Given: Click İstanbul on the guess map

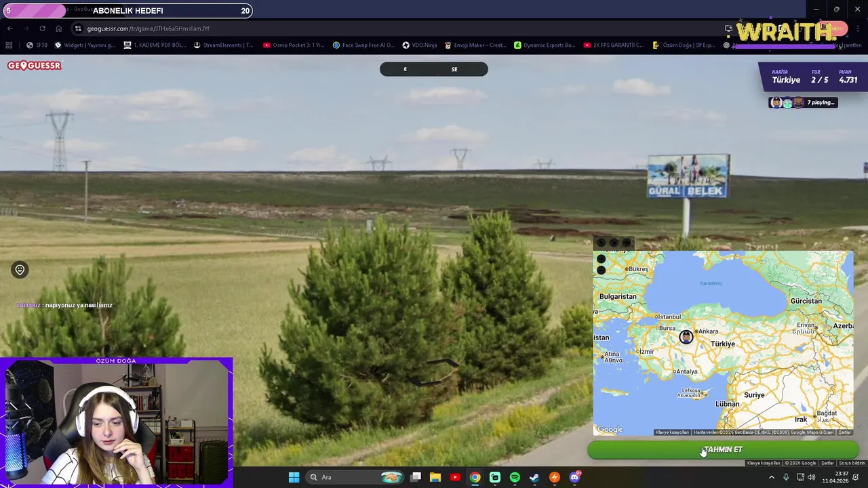Looking at the screenshot, I should 669,317.
